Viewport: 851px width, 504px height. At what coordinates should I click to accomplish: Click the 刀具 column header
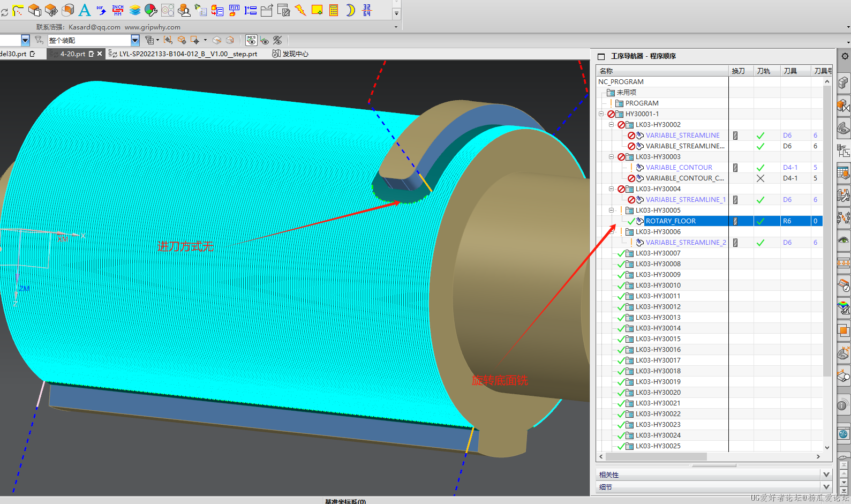pyautogui.click(x=795, y=71)
